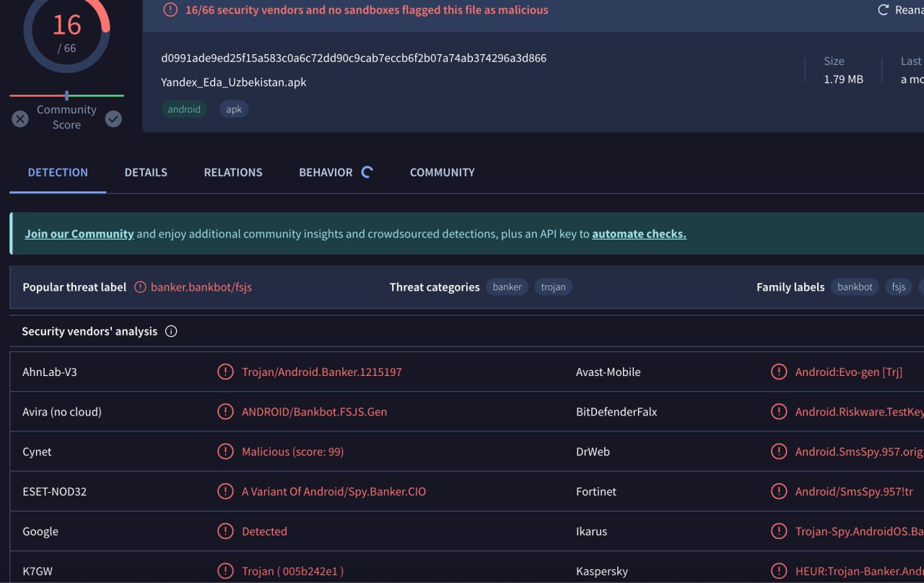Viewport: 924px width, 583px height.
Task: Click the AhnLab-V3 vendor name
Action: pyautogui.click(x=50, y=372)
